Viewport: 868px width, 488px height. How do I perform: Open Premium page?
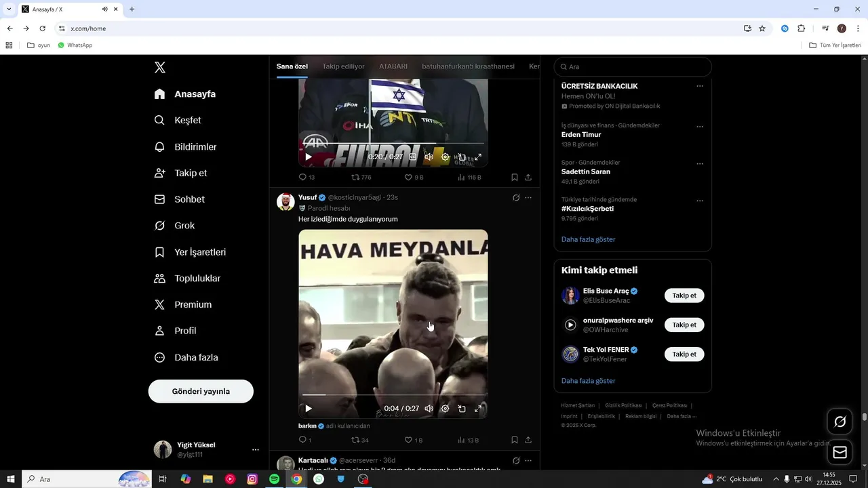pos(183,305)
